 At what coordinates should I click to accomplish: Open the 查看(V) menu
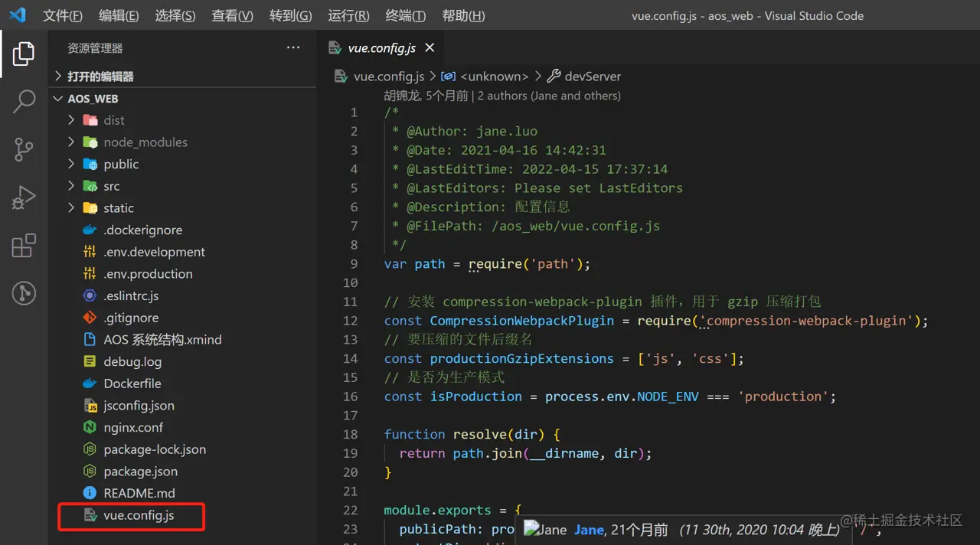click(232, 16)
